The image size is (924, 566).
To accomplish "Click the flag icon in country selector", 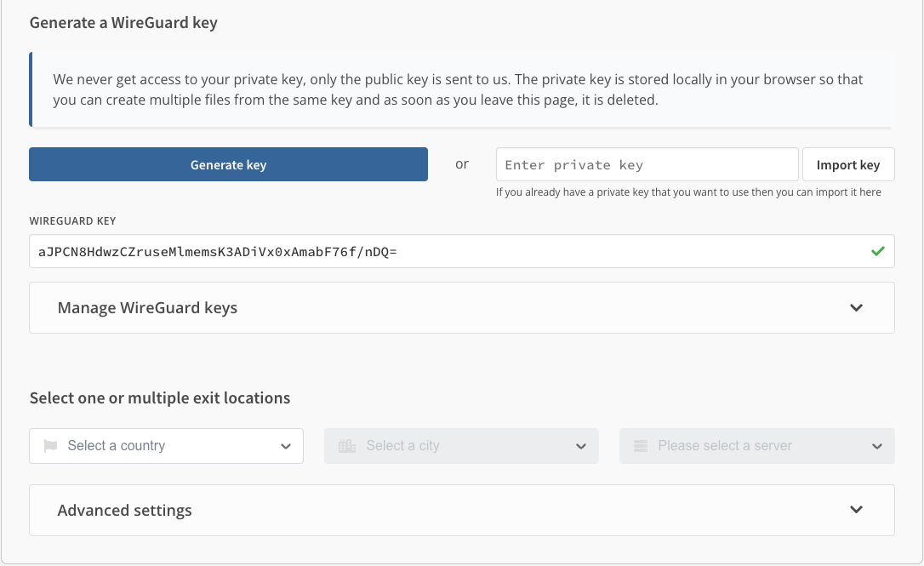I will pyautogui.click(x=50, y=446).
